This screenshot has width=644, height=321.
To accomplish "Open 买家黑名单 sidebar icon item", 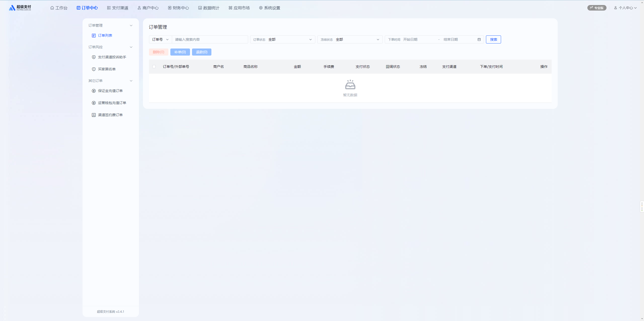I will tap(94, 69).
